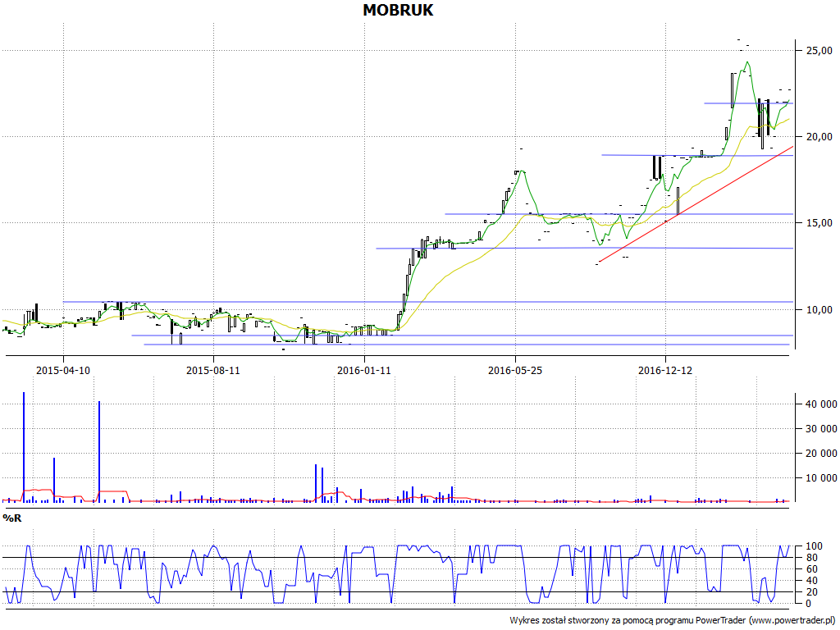Click the 20,00 price axis label

click(819, 137)
